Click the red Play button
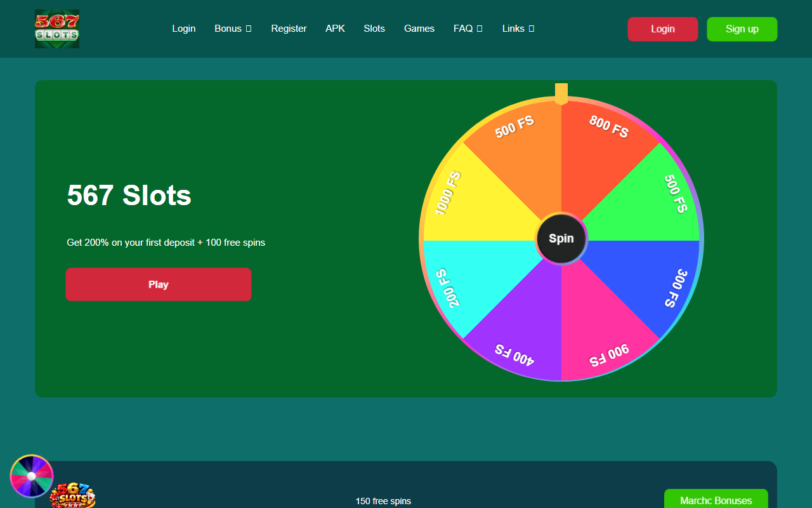Image resolution: width=812 pixels, height=508 pixels. (x=159, y=284)
